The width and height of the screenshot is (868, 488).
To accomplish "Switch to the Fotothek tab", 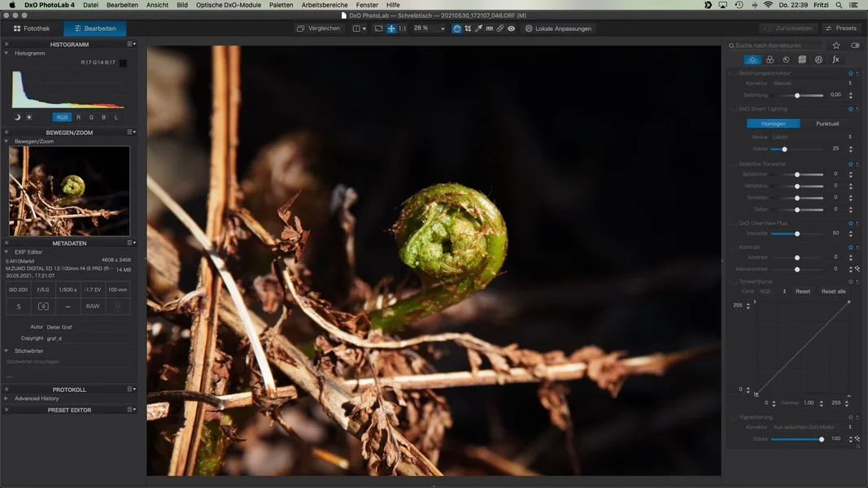I will (x=32, y=28).
